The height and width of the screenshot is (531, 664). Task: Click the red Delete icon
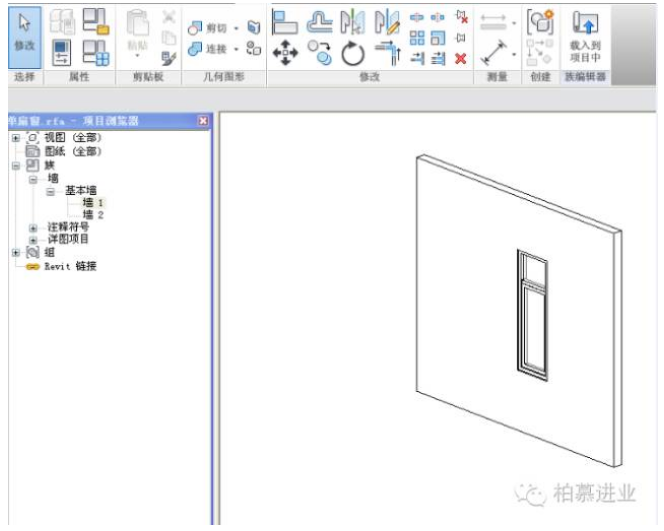click(x=461, y=58)
